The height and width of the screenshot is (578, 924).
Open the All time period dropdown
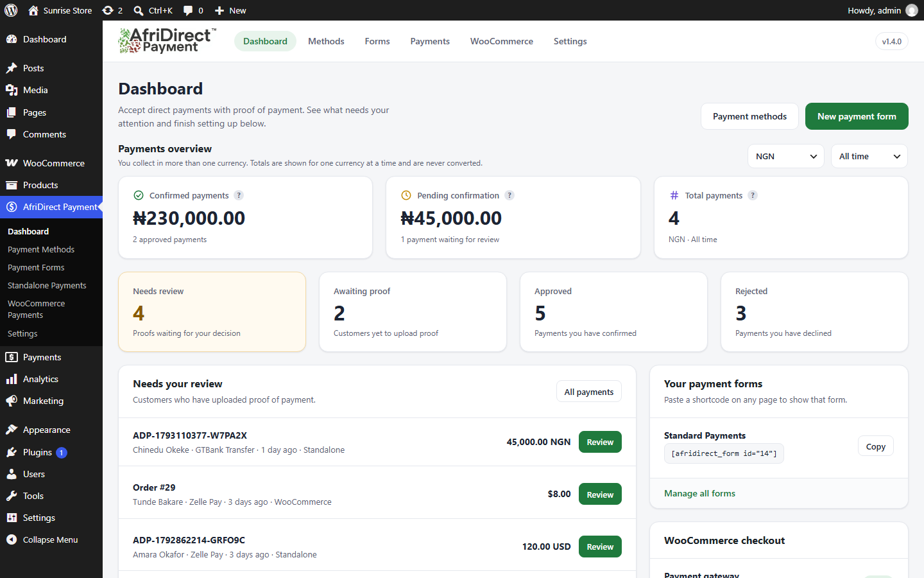point(869,156)
